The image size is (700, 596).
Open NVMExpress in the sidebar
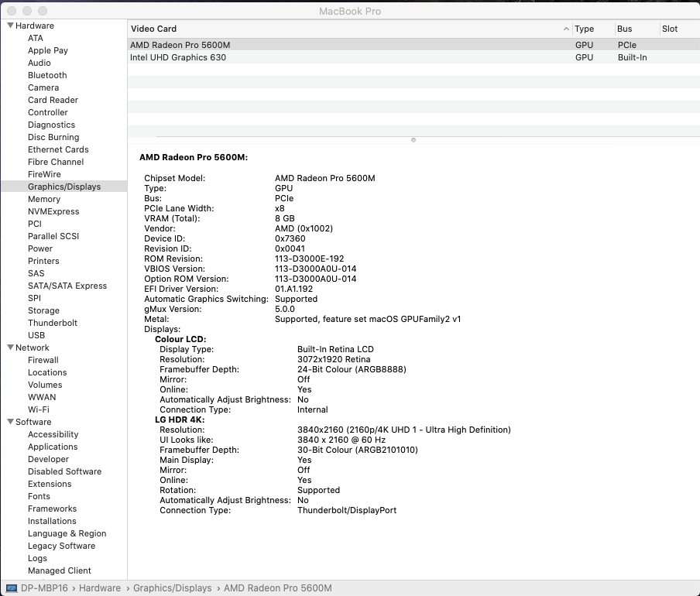[x=53, y=211]
